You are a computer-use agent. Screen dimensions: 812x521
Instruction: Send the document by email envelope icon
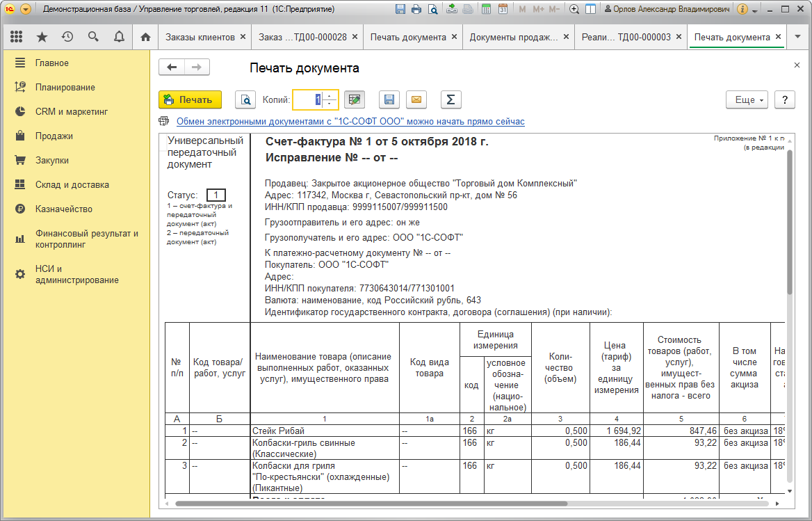coord(416,100)
